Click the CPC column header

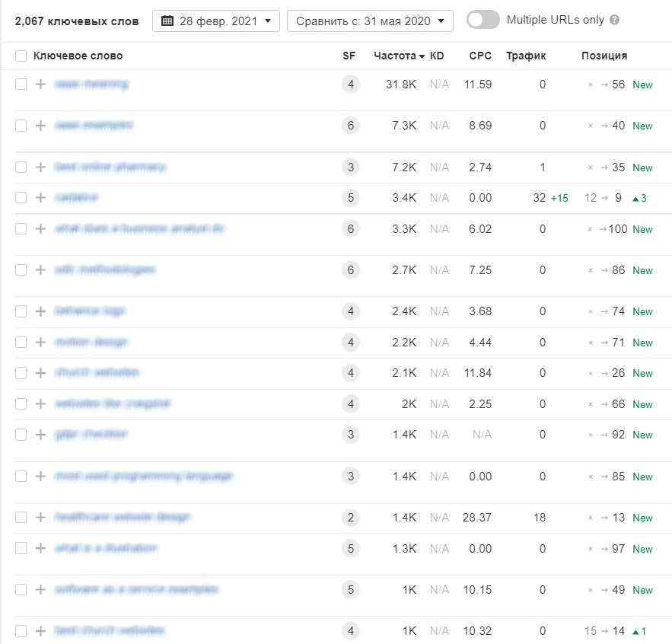pos(480,56)
